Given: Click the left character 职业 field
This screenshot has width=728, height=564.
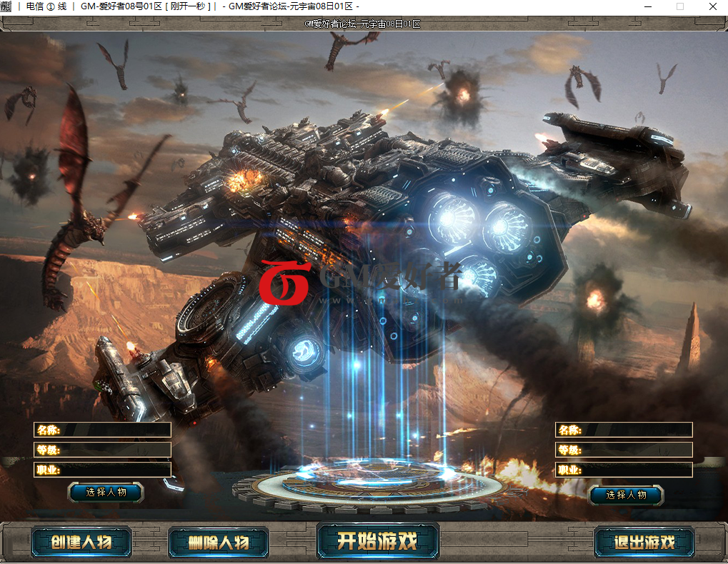Looking at the screenshot, I should point(102,470).
